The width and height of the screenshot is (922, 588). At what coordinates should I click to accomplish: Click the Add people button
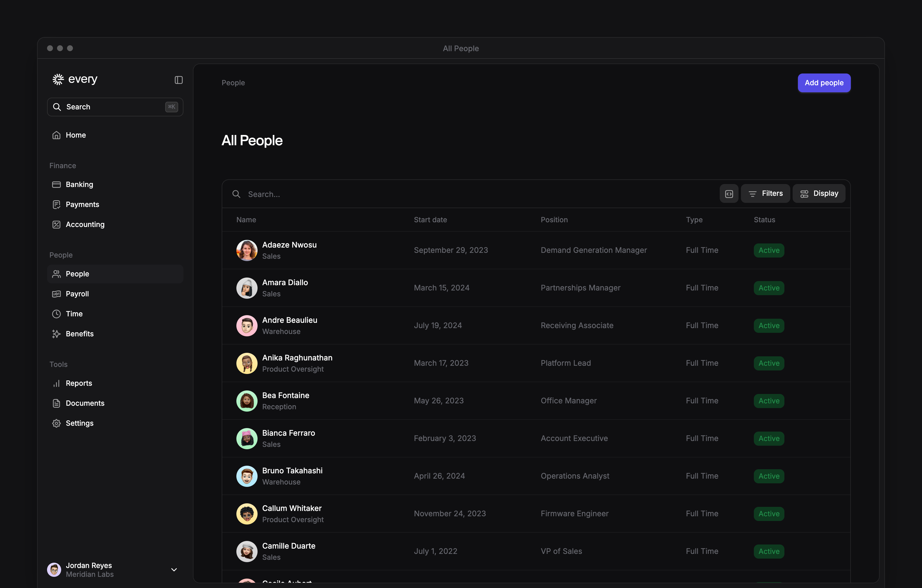824,83
